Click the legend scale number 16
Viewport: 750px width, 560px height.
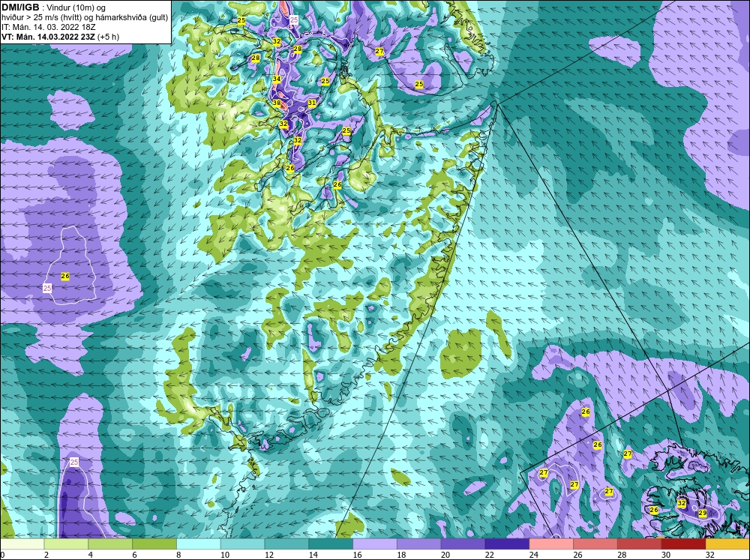(x=357, y=555)
